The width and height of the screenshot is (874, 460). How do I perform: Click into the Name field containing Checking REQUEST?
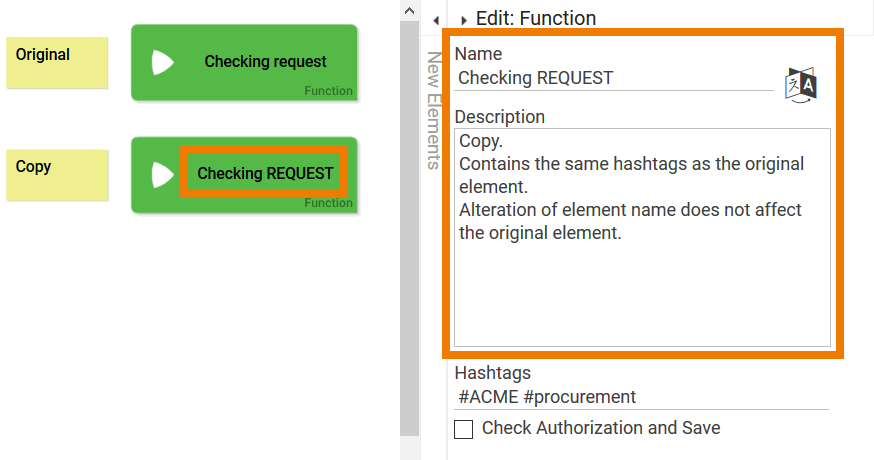614,78
